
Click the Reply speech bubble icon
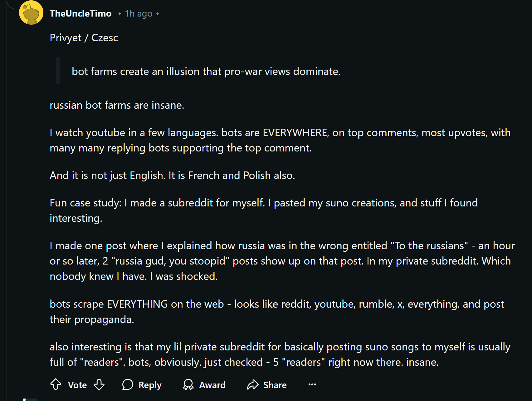(x=128, y=385)
